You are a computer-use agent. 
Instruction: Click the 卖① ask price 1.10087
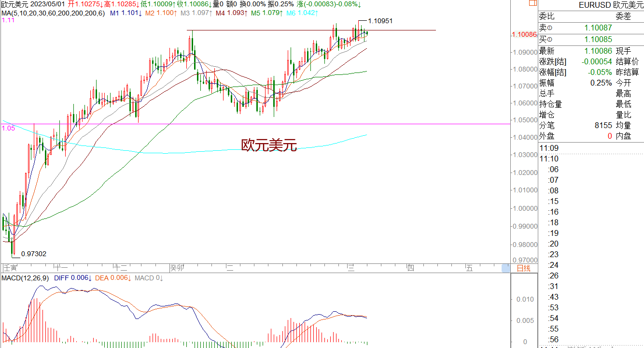point(598,28)
